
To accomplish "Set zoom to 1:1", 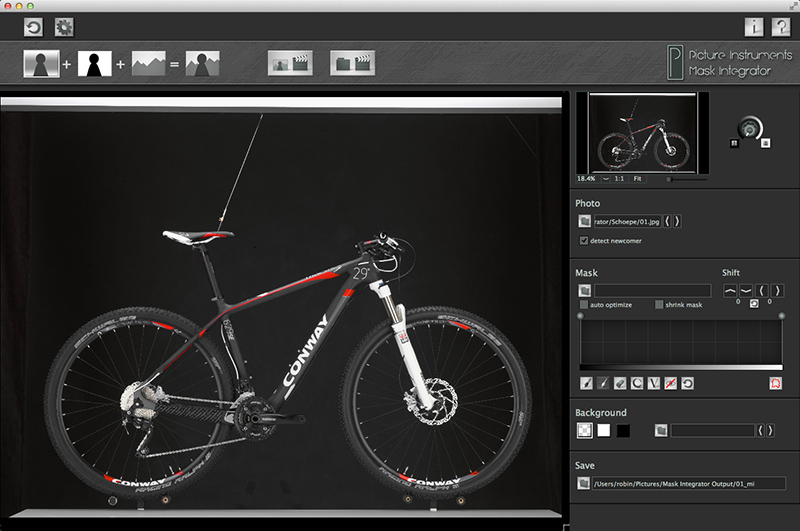I will click(x=619, y=179).
